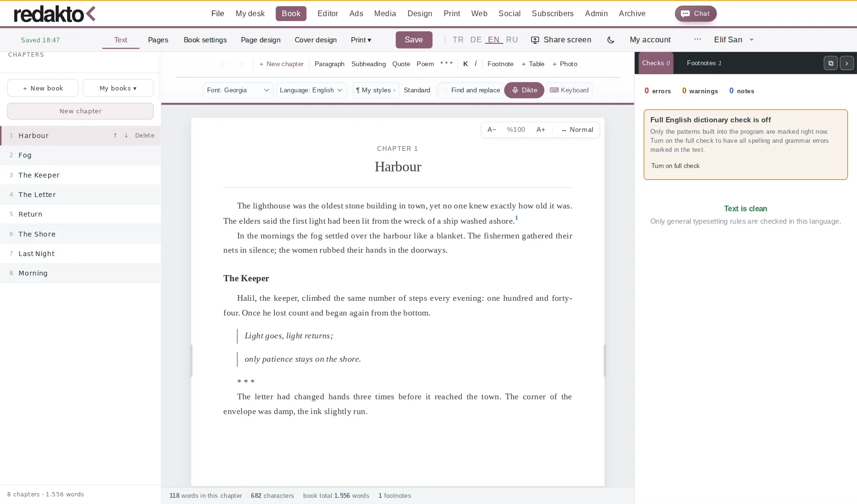857x504 pixels.
Task: Open Chat with speech bubble icon
Action: click(x=696, y=13)
